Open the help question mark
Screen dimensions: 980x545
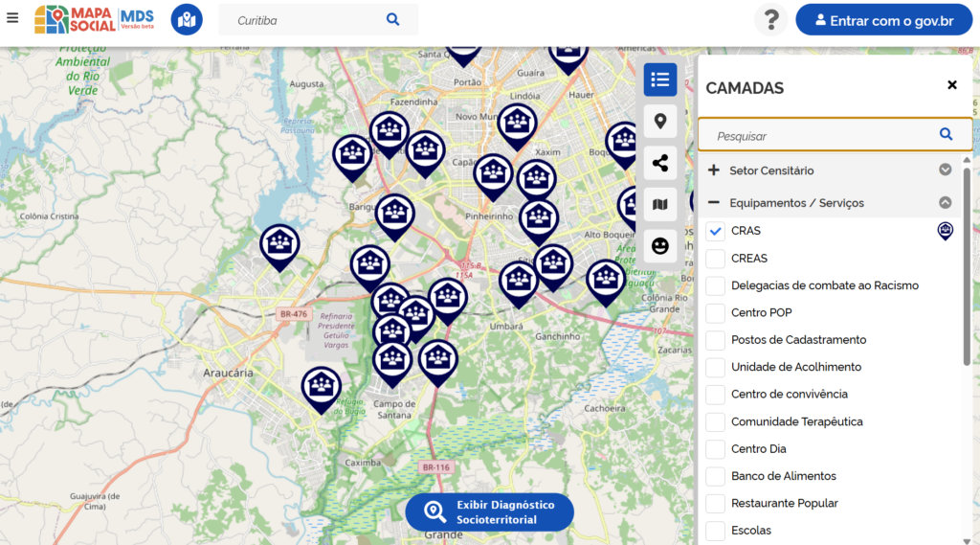tap(771, 19)
